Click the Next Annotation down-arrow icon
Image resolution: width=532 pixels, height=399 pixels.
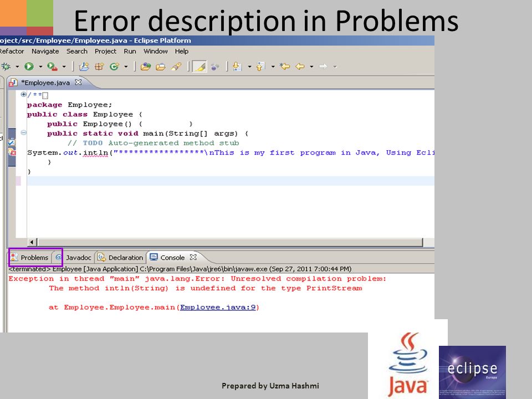(237, 66)
